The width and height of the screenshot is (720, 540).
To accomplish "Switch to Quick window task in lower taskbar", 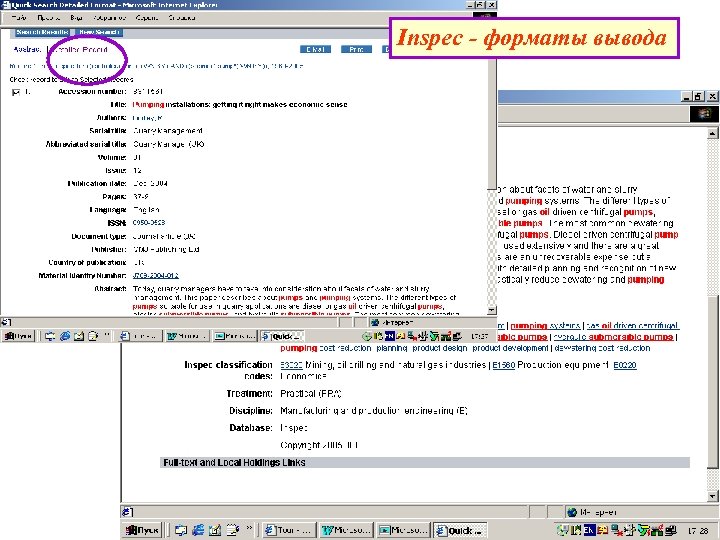I will pyautogui.click(x=460, y=530).
